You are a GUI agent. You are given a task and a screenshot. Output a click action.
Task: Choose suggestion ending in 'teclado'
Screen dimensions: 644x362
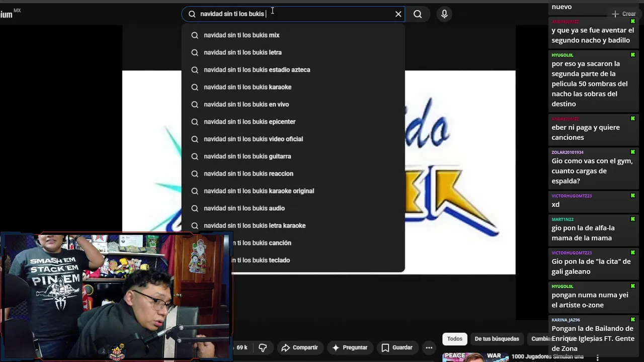pyautogui.click(x=318, y=260)
